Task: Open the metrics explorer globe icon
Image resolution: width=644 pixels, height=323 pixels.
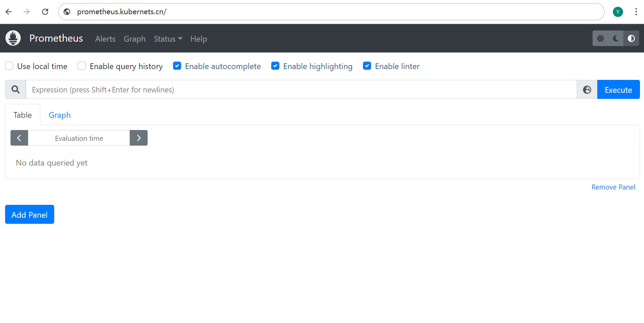Action: coord(587,90)
